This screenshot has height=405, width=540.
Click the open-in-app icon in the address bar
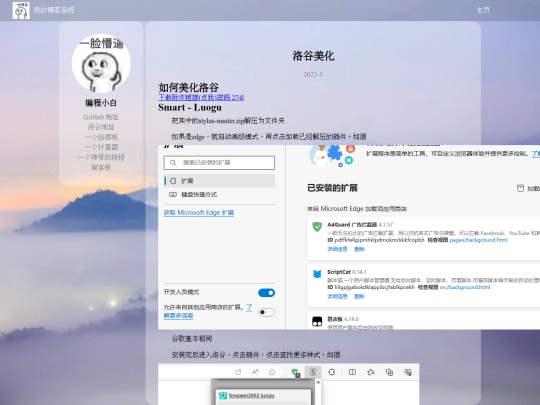tap(238, 372)
